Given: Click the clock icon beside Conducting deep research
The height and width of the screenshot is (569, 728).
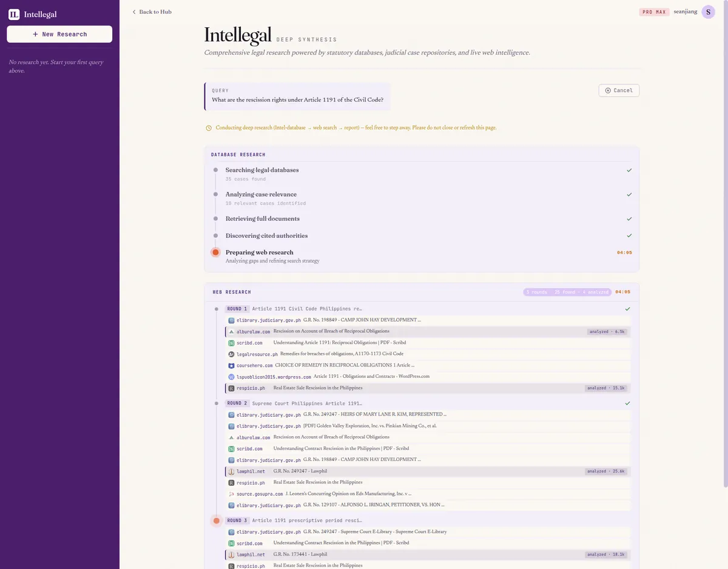Looking at the screenshot, I should point(209,128).
